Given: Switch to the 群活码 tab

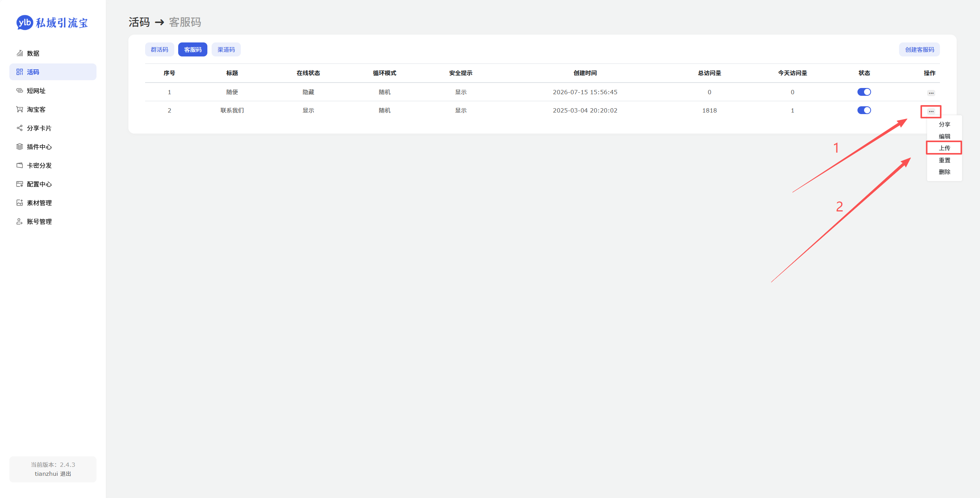Looking at the screenshot, I should 160,49.
